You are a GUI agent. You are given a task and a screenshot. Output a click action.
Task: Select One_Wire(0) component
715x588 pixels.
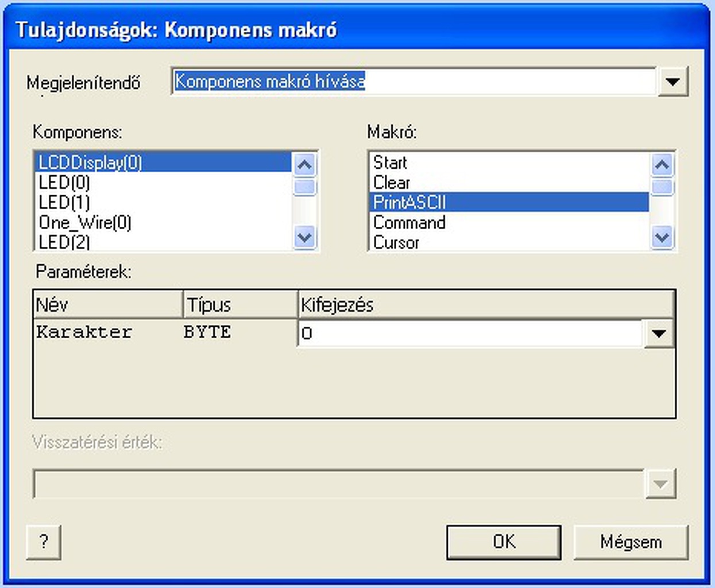[164, 222]
